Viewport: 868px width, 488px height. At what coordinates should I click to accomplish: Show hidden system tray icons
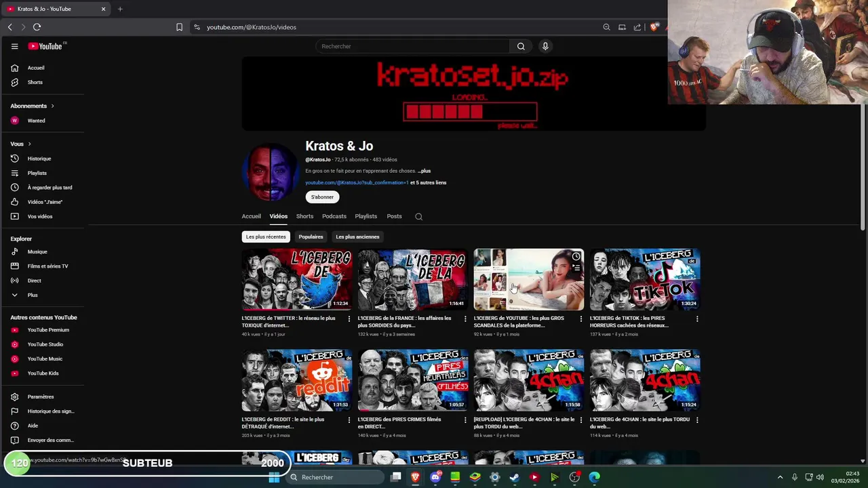click(x=780, y=477)
